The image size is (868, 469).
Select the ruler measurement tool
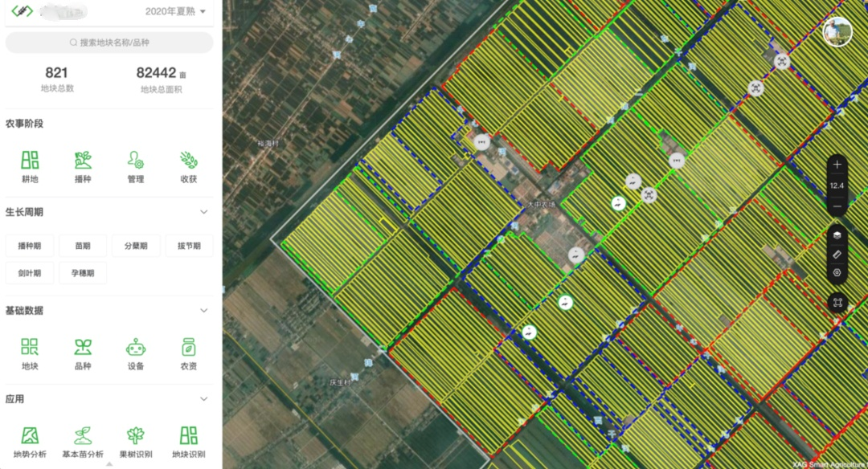point(837,254)
